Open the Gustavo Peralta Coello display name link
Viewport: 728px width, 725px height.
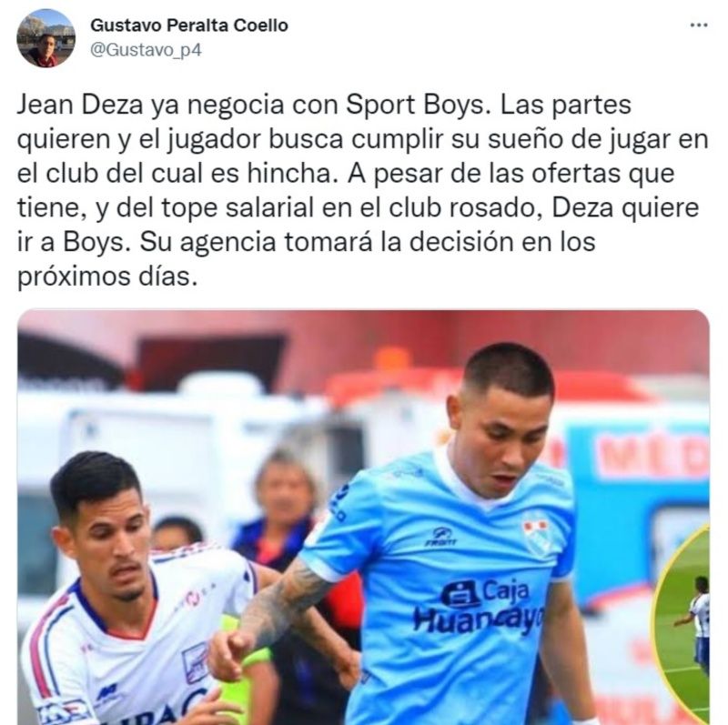coord(189,25)
